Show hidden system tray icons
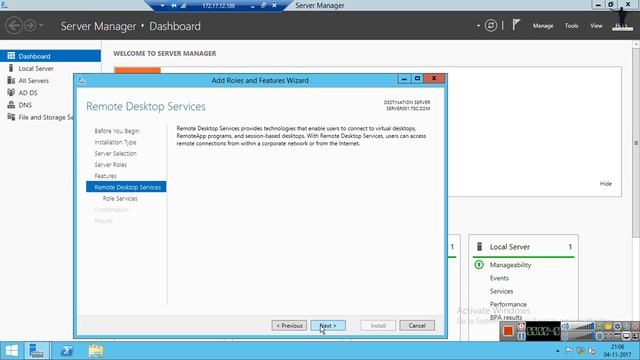Image resolution: width=640 pixels, height=360 pixels. click(x=558, y=351)
